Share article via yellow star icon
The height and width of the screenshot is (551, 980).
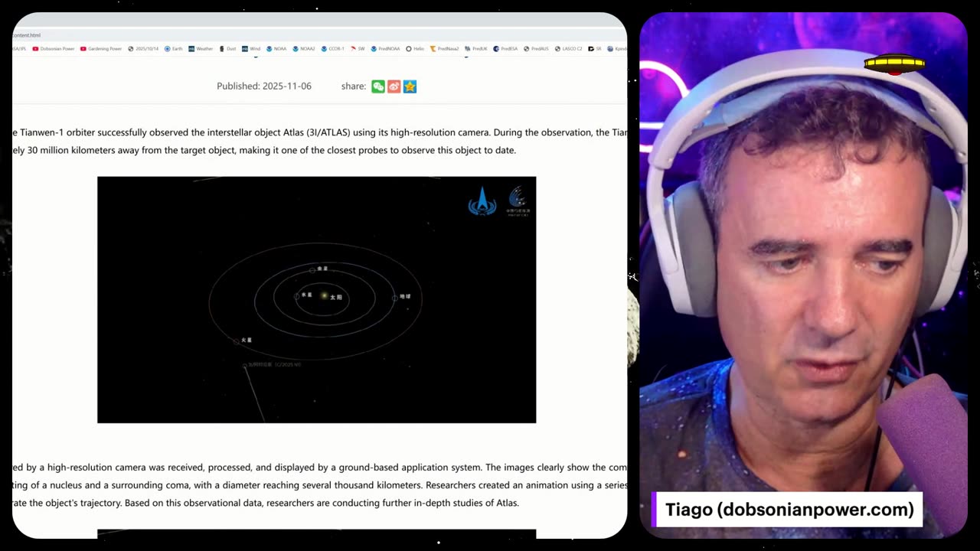[x=410, y=86]
